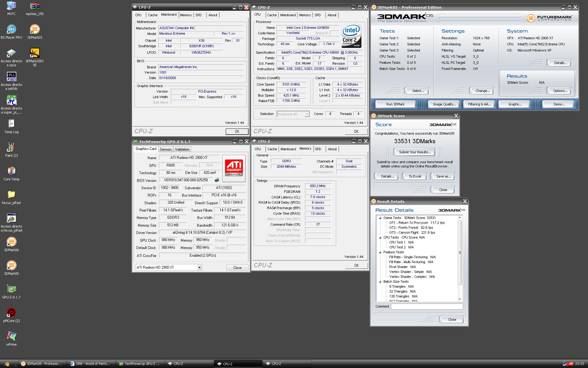
Task: Open the Validation tab in GPU-Z
Action: 182,149
